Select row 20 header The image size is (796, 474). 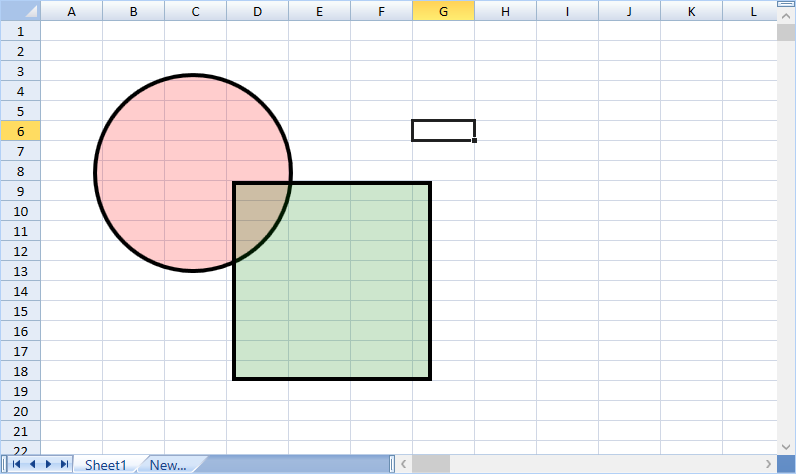tap(20, 411)
